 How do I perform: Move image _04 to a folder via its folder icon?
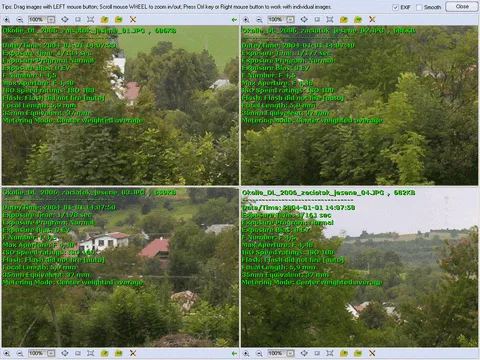tap(344, 353)
